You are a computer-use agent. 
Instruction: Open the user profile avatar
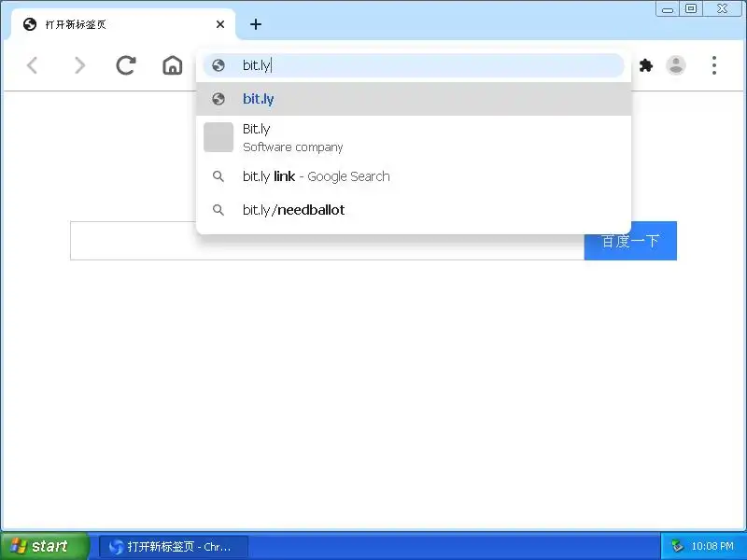click(675, 65)
